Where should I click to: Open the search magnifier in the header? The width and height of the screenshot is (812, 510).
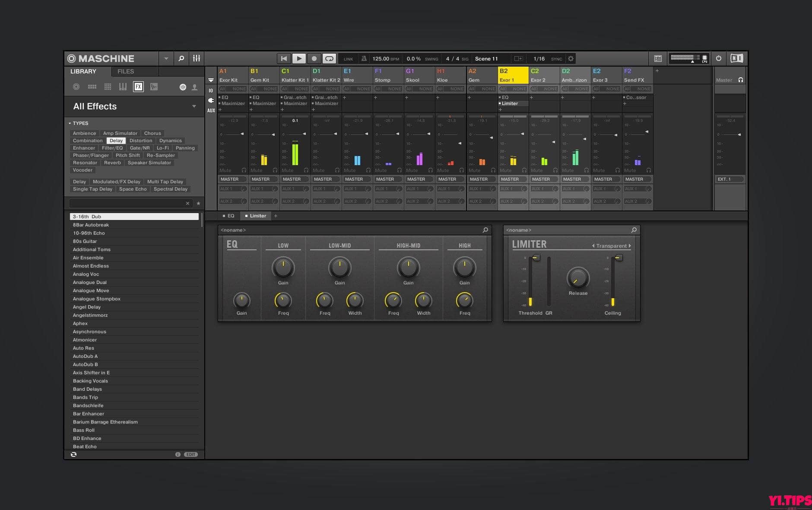pyautogui.click(x=181, y=58)
